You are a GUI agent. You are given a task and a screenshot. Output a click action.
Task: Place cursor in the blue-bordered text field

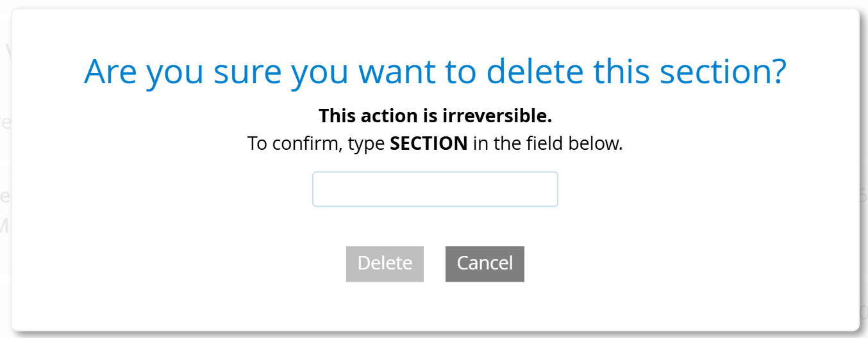coord(435,189)
